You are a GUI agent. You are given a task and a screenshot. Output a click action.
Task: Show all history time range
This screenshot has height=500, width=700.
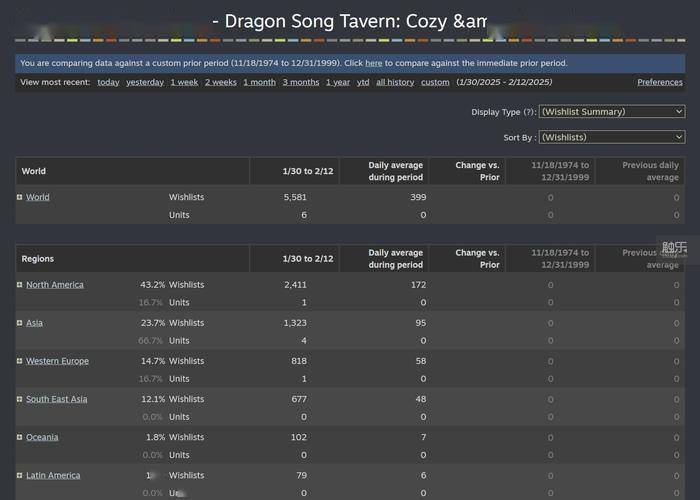pyautogui.click(x=395, y=82)
